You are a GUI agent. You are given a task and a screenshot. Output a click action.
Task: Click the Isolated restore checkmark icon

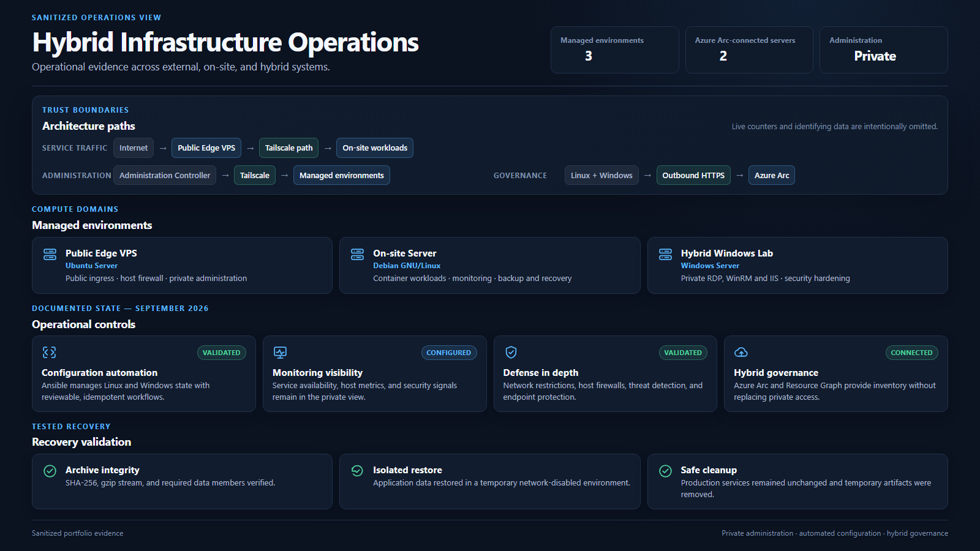pos(358,471)
